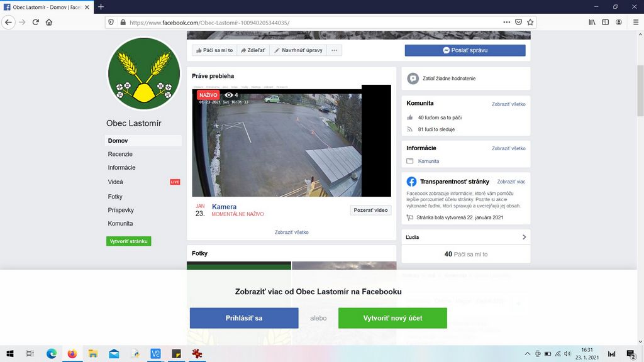Reload the page using the refresh icon
Image resolution: width=644 pixels, height=362 pixels.
[36, 22]
